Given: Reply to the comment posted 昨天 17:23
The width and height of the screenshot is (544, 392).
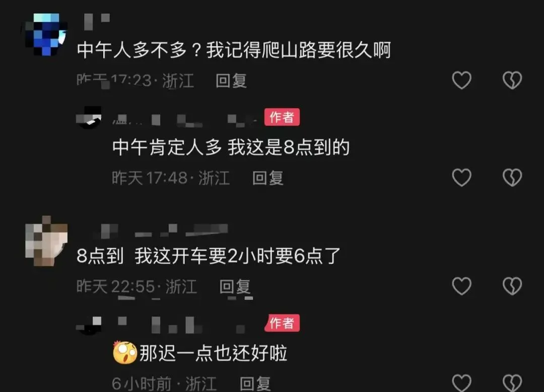Looking at the screenshot, I should pyautogui.click(x=231, y=81).
